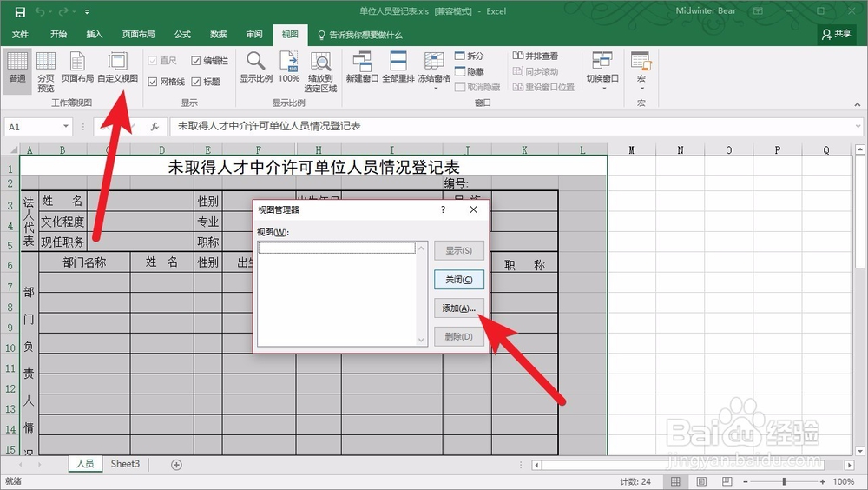Open the Home (开始) tab

point(59,35)
